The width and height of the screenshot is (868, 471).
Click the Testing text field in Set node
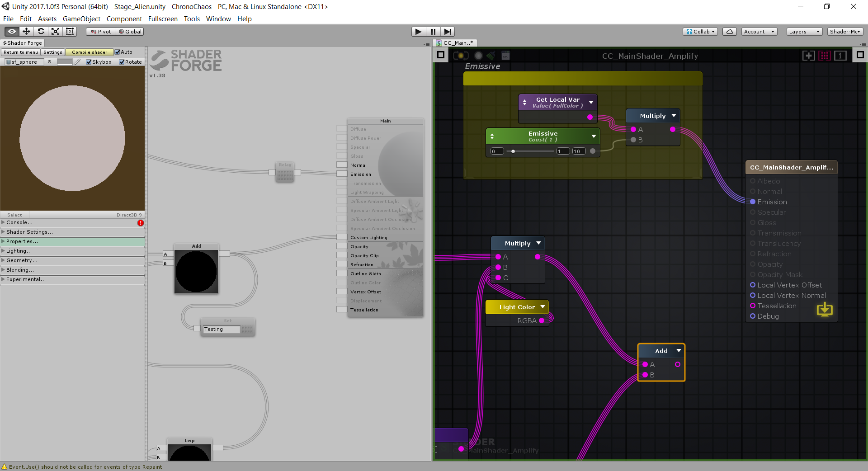point(221,329)
